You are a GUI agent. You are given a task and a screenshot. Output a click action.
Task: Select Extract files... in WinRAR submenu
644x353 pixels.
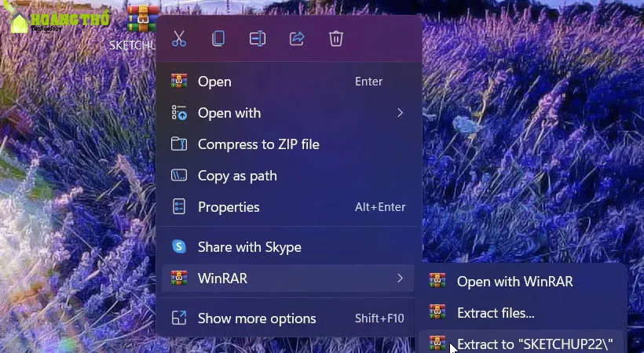coord(521,313)
